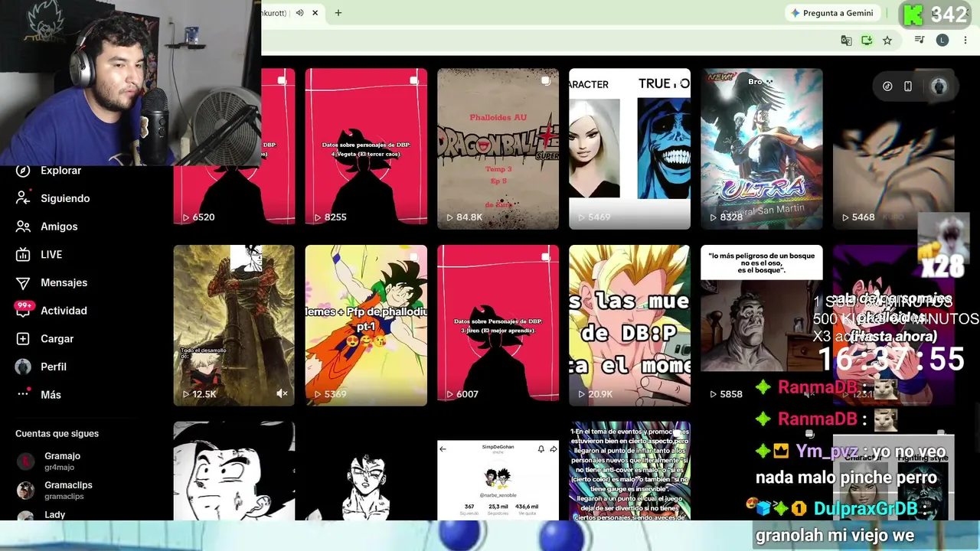Viewport: 980px width, 551px height.
Task: Open the CHARACTER TRUE video with 5469 views
Action: pos(629,148)
